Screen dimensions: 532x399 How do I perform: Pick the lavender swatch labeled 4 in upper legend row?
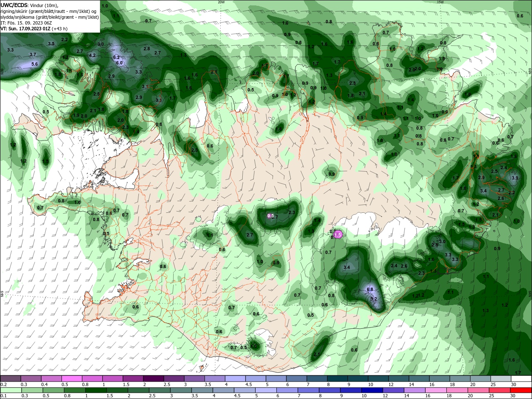tap(235, 379)
